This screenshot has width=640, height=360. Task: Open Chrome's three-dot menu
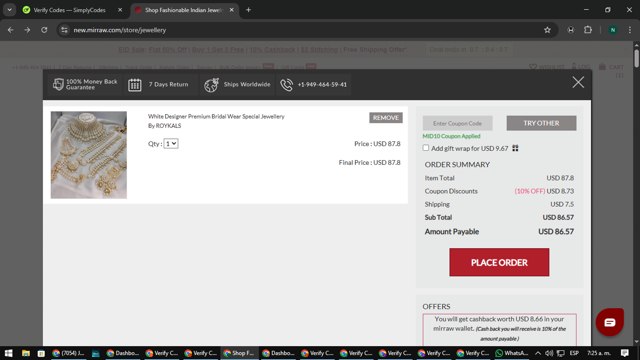click(629, 30)
